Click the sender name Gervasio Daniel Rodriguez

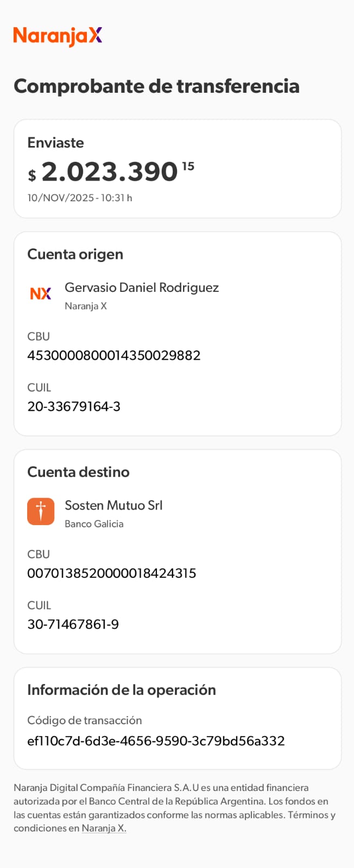point(142,288)
